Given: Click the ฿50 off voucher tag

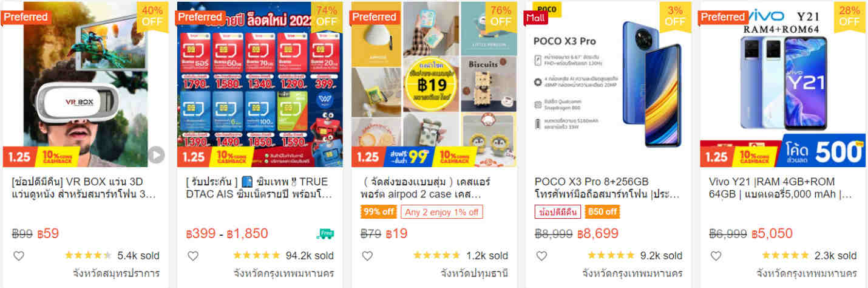Looking at the screenshot, I should (602, 212).
